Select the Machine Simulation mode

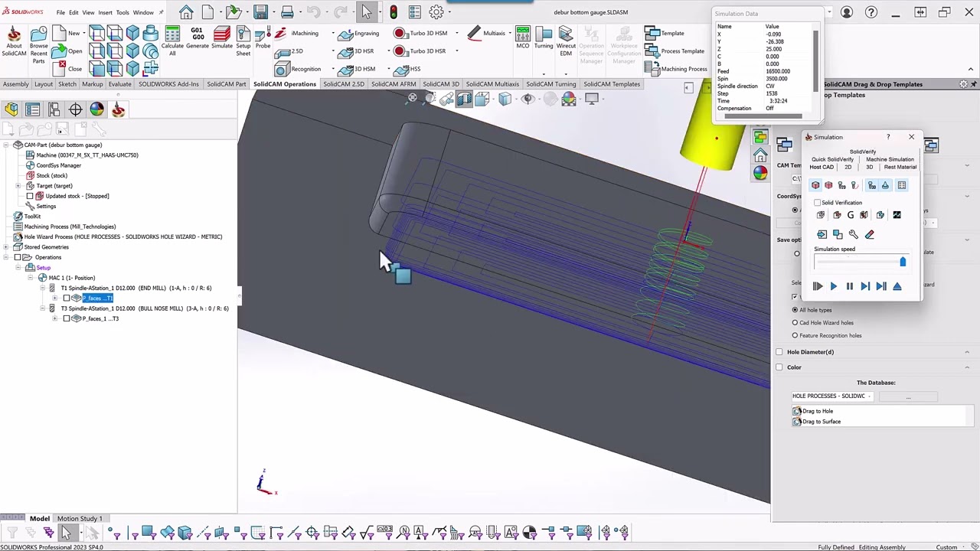pyautogui.click(x=890, y=159)
